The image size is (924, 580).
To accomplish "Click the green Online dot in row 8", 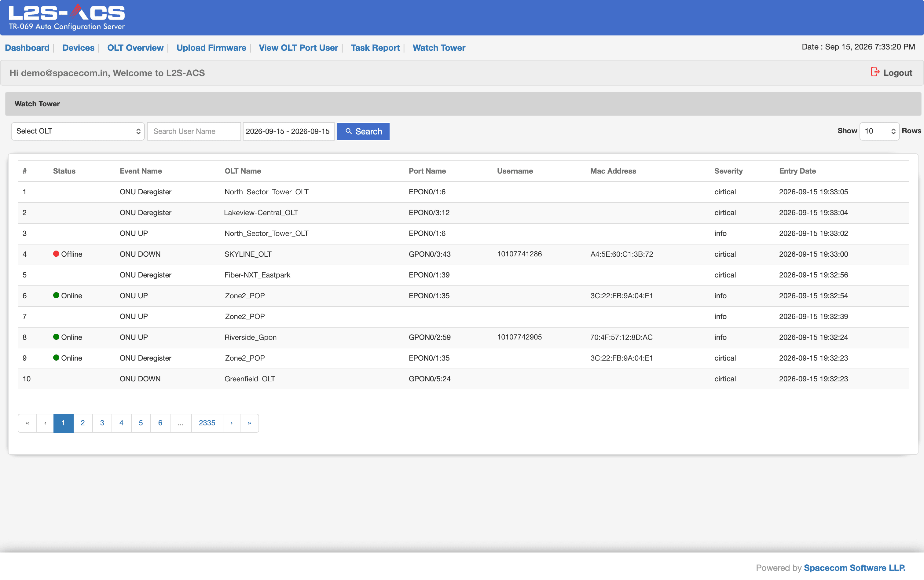I will point(56,337).
